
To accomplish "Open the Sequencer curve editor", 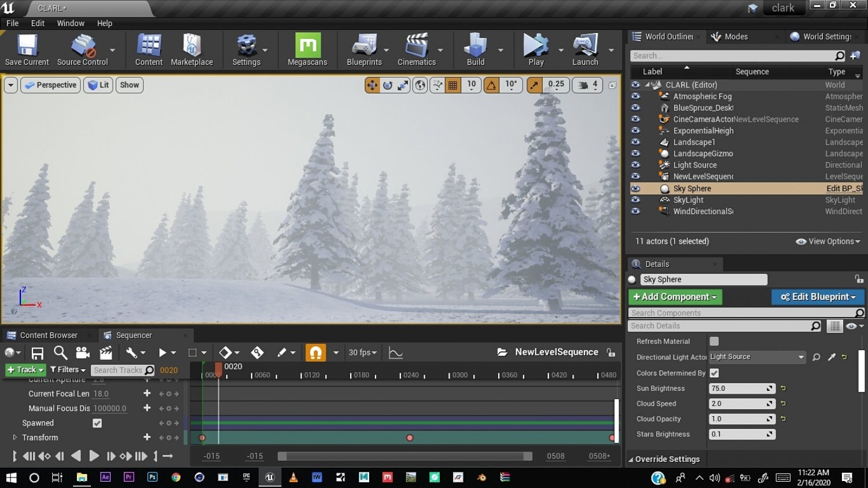I will (x=395, y=352).
